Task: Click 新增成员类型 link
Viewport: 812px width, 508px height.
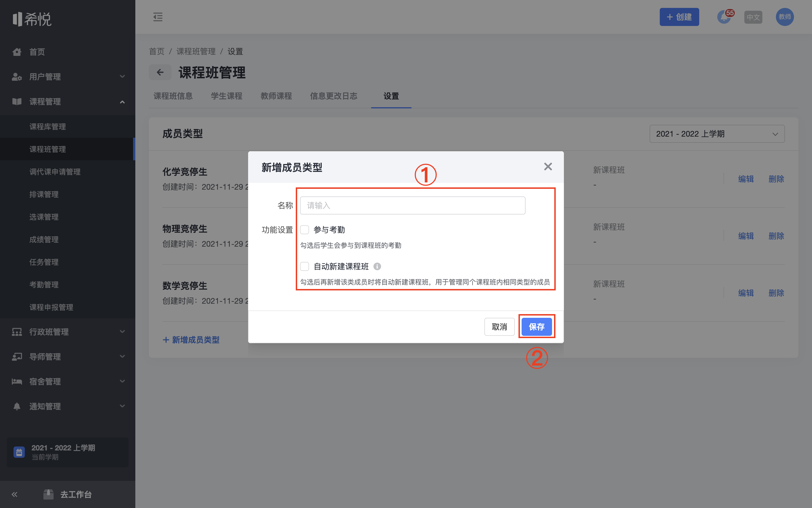Action: coord(191,340)
